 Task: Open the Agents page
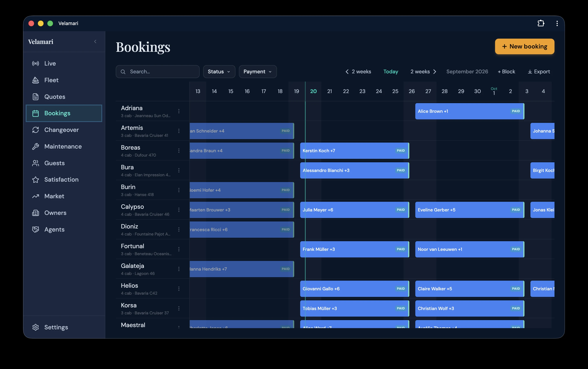64,229
